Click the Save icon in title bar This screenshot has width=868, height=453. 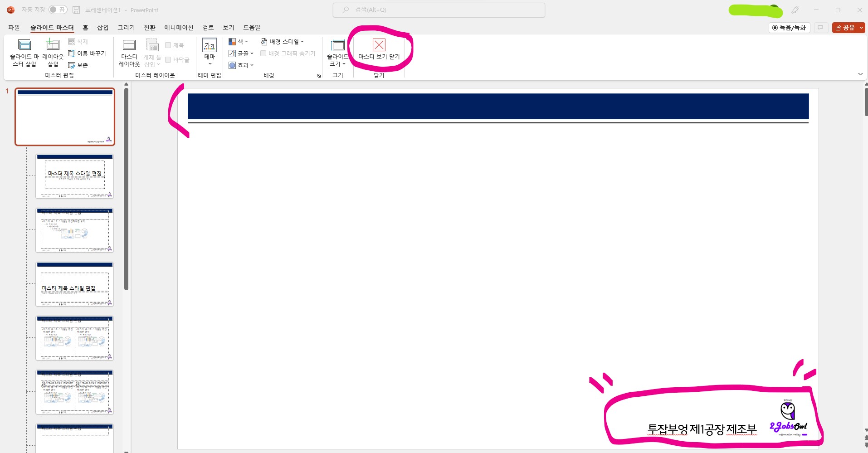click(76, 10)
